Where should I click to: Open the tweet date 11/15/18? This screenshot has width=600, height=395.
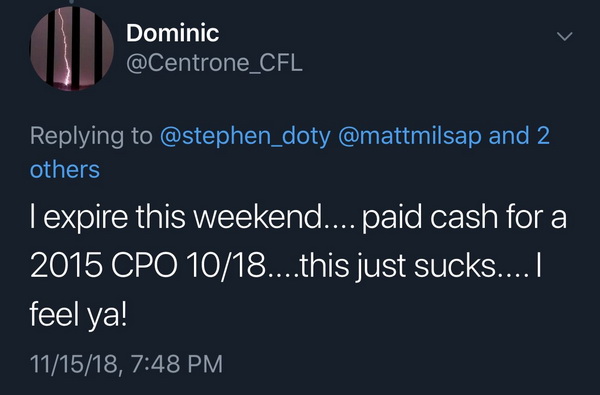point(74,364)
